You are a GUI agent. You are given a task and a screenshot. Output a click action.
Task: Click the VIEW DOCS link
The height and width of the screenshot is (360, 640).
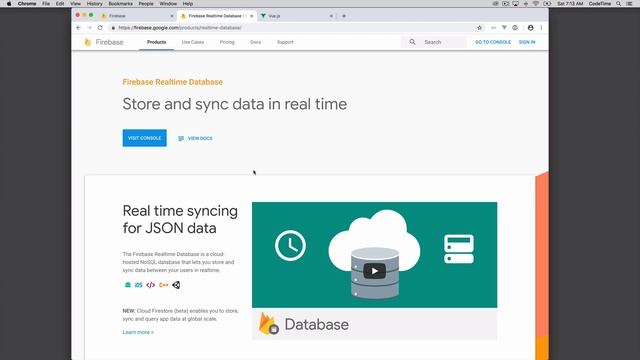[x=196, y=138]
